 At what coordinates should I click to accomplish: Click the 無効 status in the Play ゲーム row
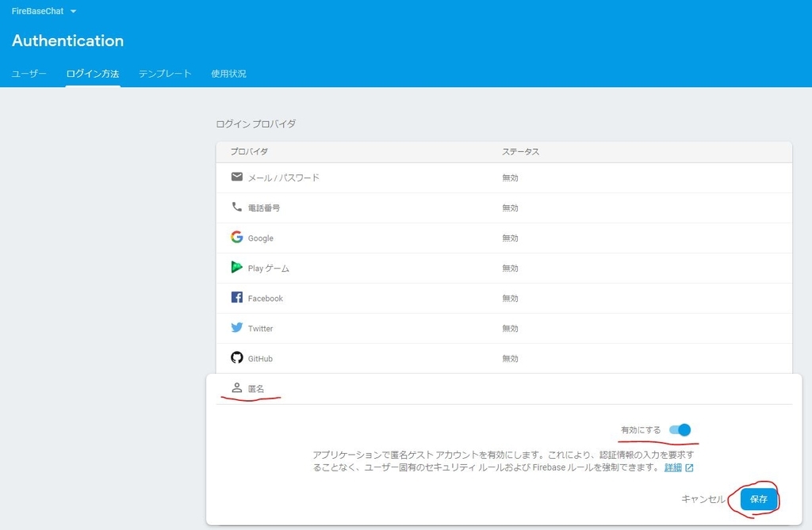[510, 268]
